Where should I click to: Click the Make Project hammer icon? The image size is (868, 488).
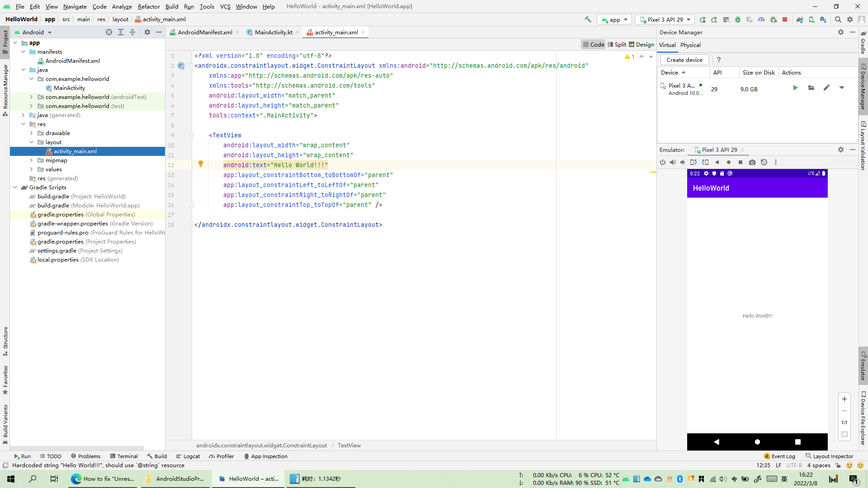[588, 19]
